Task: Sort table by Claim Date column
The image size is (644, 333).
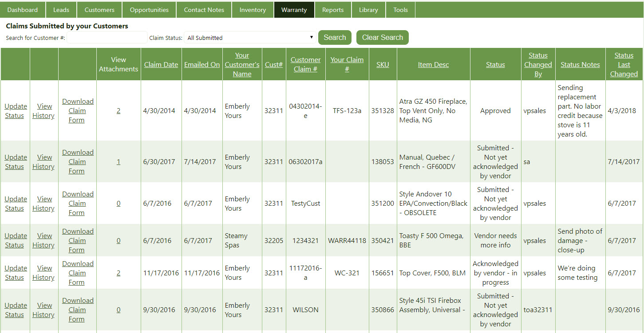Action: pos(161,65)
